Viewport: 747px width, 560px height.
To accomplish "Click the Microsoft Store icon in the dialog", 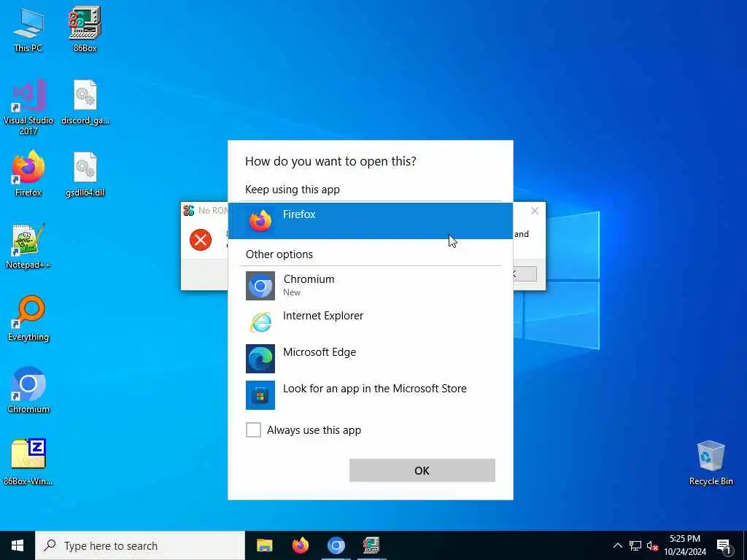I will coord(260,394).
